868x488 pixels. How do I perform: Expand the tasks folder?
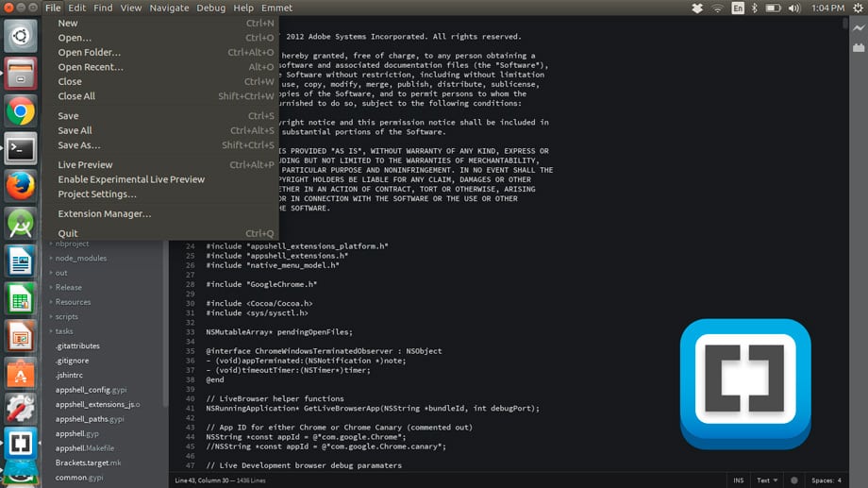63,331
